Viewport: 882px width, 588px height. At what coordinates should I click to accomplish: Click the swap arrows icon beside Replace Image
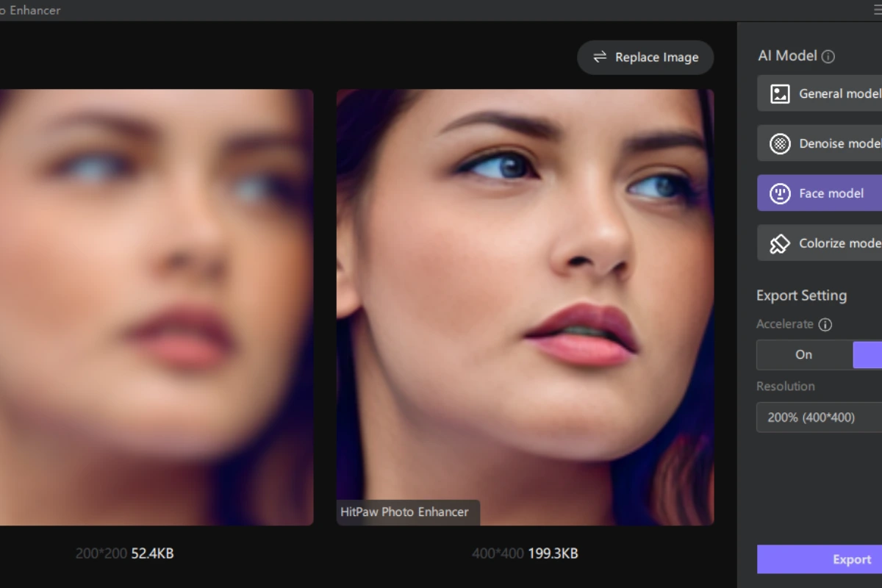[600, 57]
